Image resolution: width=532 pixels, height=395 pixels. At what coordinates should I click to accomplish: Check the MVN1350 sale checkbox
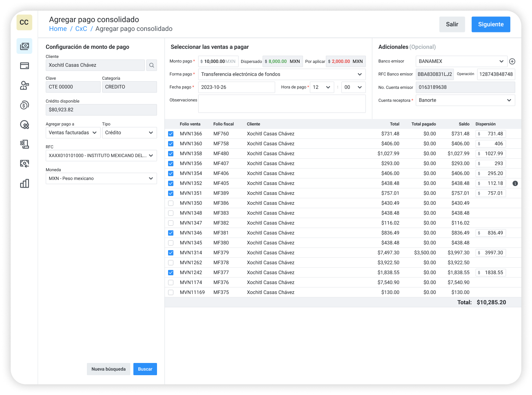pos(171,203)
